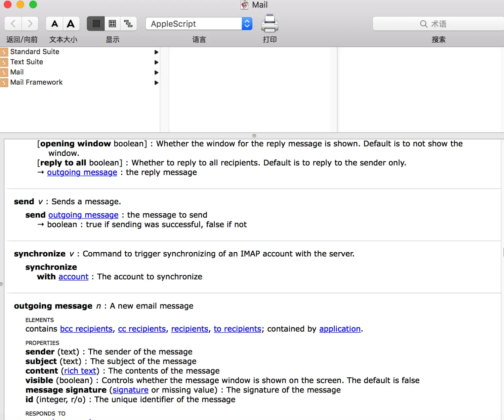Click the 'id (integer, r/o)' property line
The height and width of the screenshot is (420, 504).
pyautogui.click(x=130, y=400)
